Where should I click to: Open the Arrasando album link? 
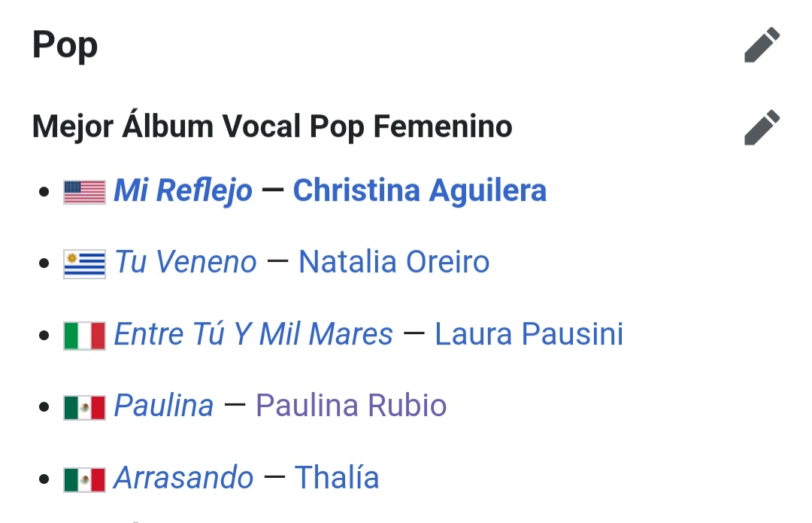[183, 477]
